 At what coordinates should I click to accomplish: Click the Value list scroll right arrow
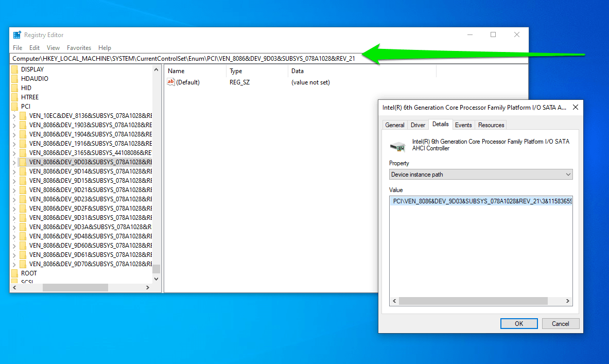pos(567,301)
